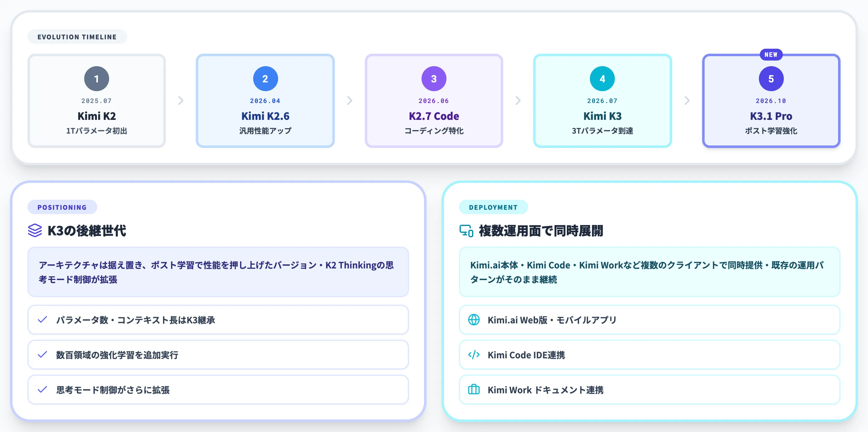Screen dimensions: 868x432
Task: Select the K3.1 Pro title text
Action: pyautogui.click(x=771, y=116)
